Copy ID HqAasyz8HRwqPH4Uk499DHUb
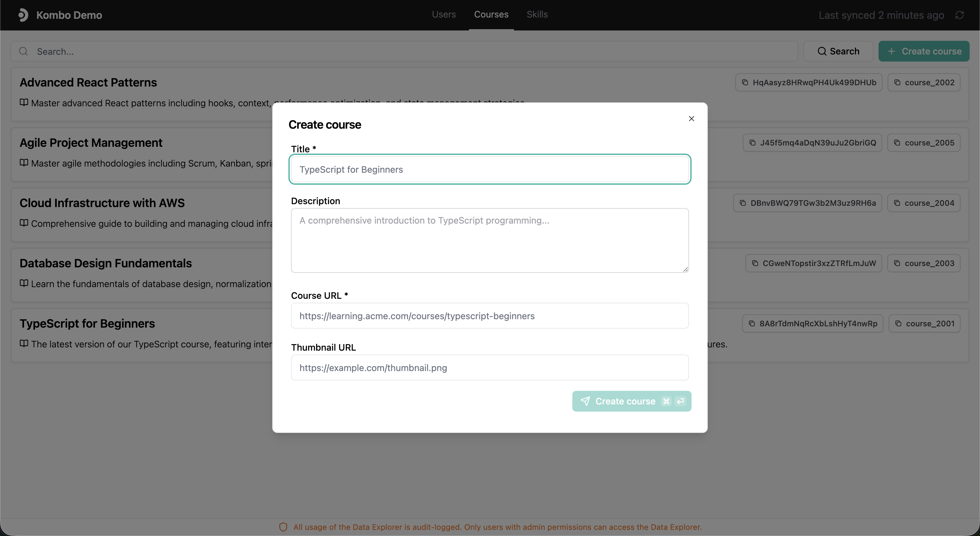The image size is (980, 536). pos(809,83)
